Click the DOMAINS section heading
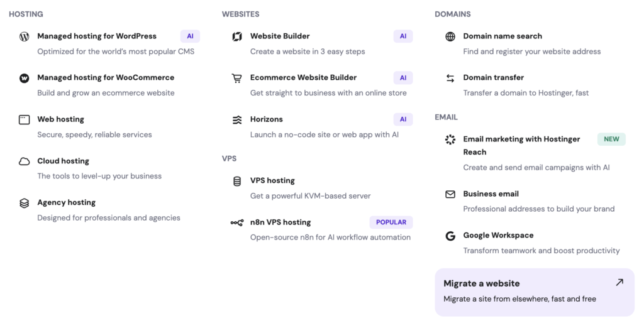The height and width of the screenshot is (323, 644). pyautogui.click(x=453, y=14)
